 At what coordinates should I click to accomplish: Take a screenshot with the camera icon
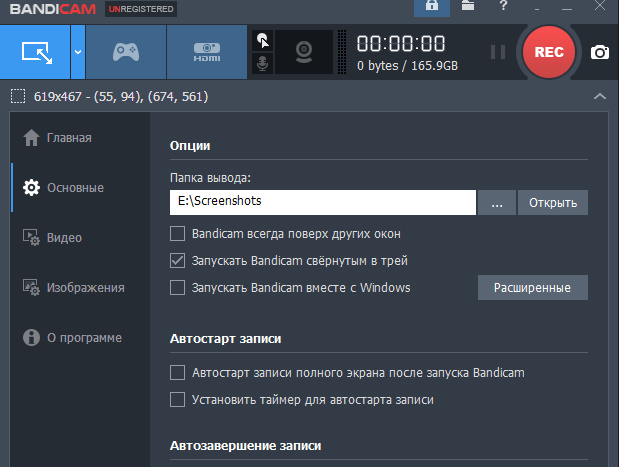[600, 52]
